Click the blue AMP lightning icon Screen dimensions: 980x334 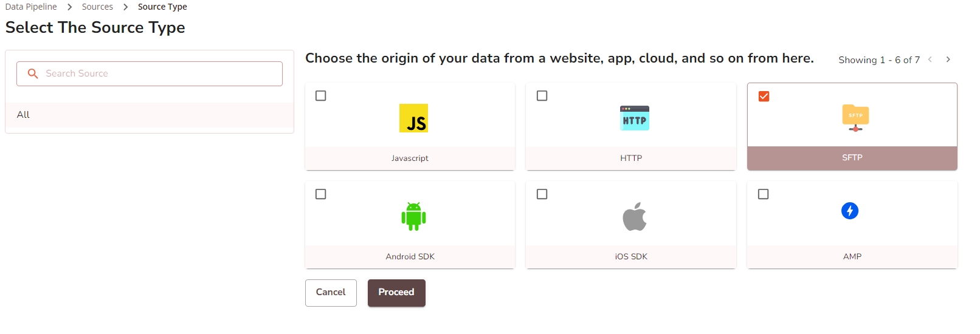click(x=849, y=211)
